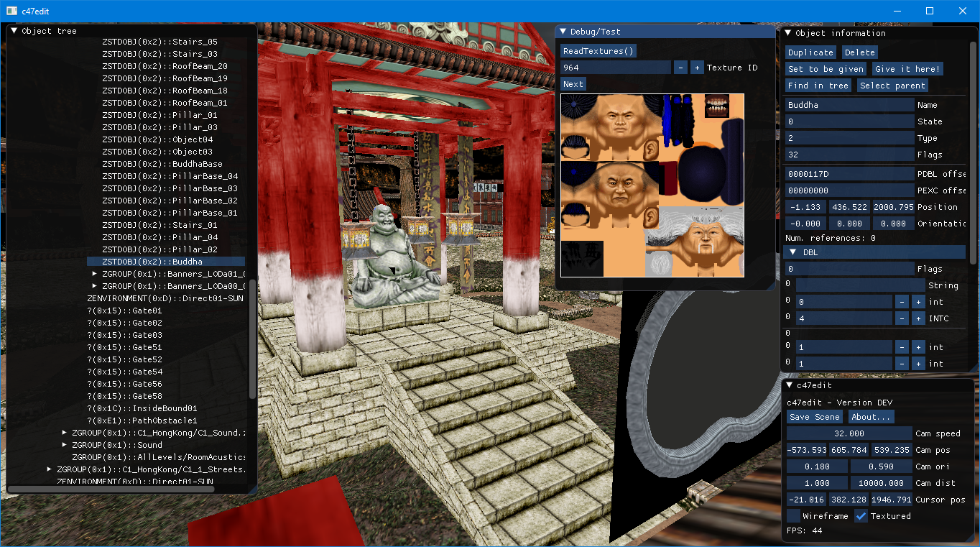This screenshot has height=547, width=980.
Task: Click the PEXC offset field
Action: (849, 190)
